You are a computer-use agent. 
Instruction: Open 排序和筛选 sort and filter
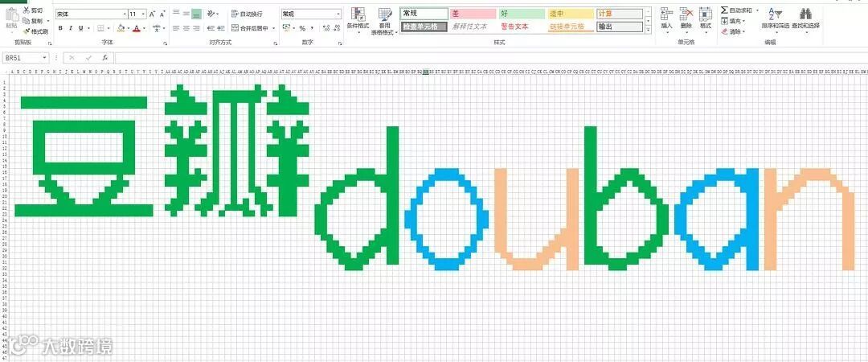(775, 19)
